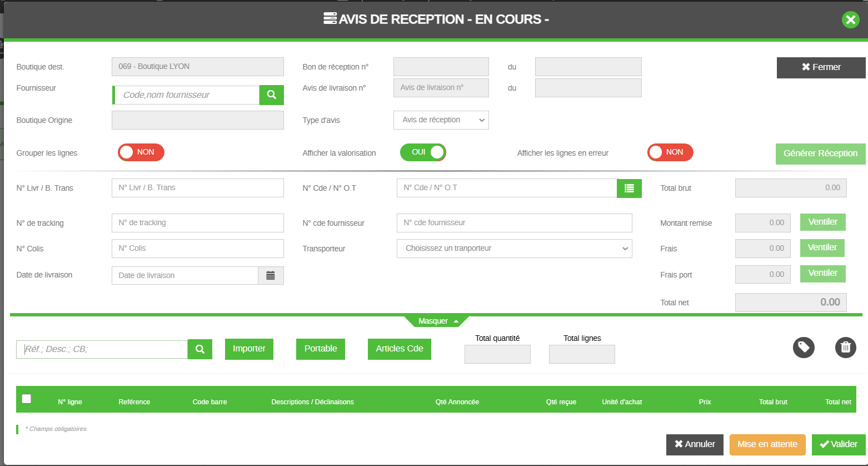Click the Total brut amount field

[x=791, y=188]
